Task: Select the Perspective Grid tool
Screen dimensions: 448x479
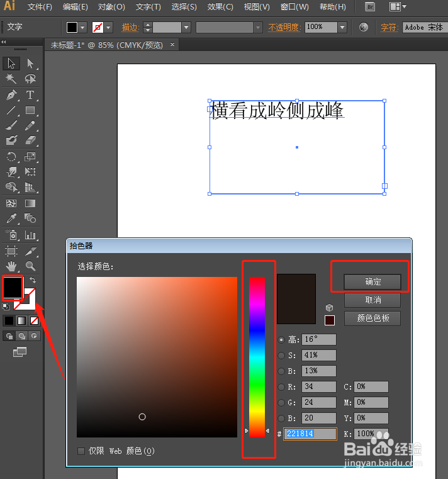Action: (30, 187)
